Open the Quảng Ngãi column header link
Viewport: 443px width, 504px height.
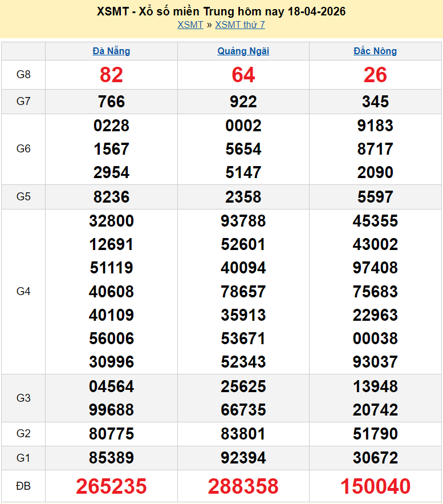(x=243, y=51)
